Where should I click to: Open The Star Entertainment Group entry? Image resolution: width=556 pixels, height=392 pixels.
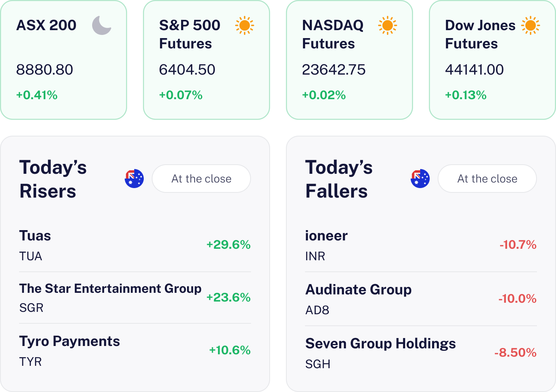(x=110, y=288)
